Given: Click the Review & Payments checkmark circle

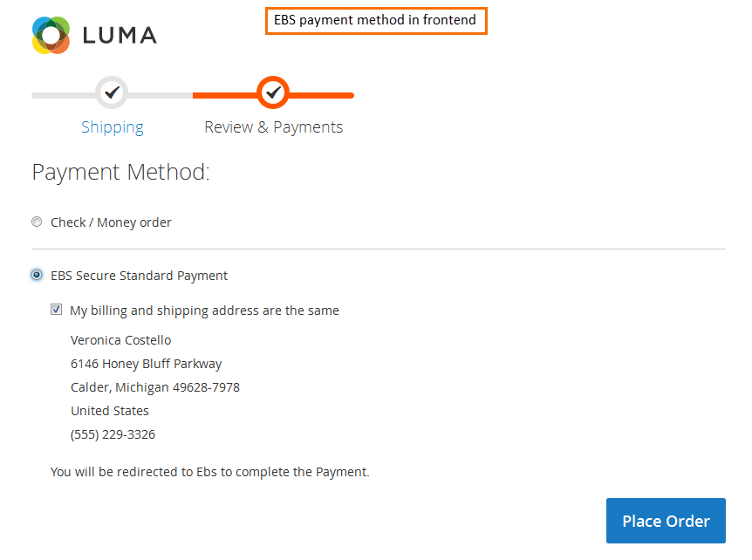Looking at the screenshot, I should [273, 92].
